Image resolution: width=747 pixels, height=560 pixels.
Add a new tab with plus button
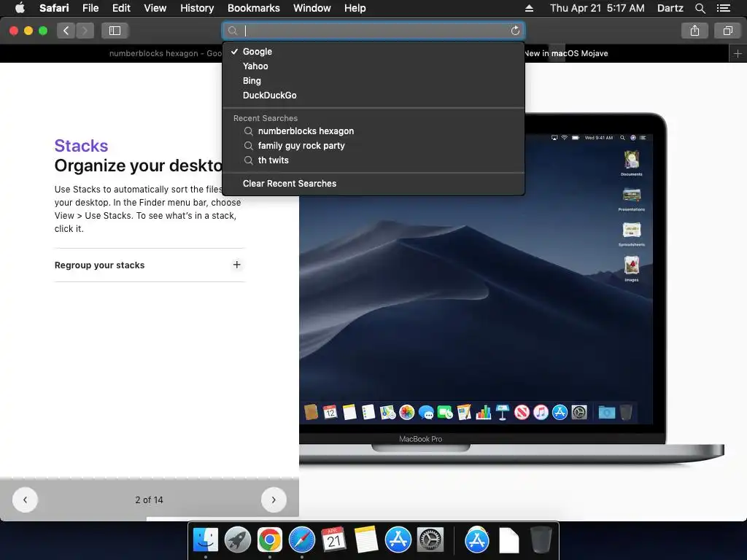(x=738, y=53)
